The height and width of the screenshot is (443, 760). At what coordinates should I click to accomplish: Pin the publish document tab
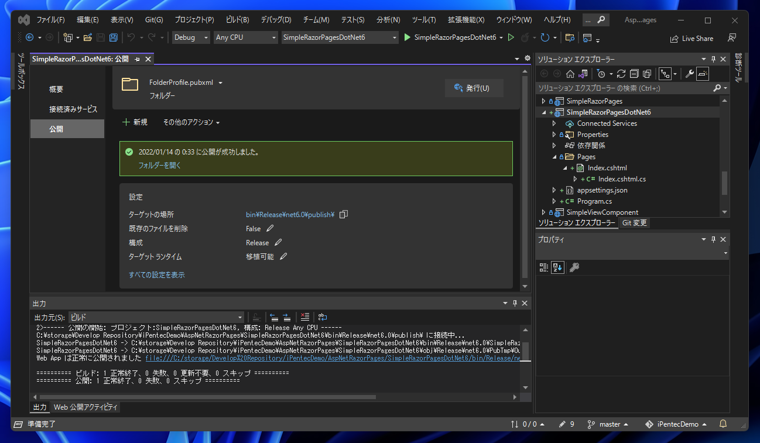(x=137, y=59)
